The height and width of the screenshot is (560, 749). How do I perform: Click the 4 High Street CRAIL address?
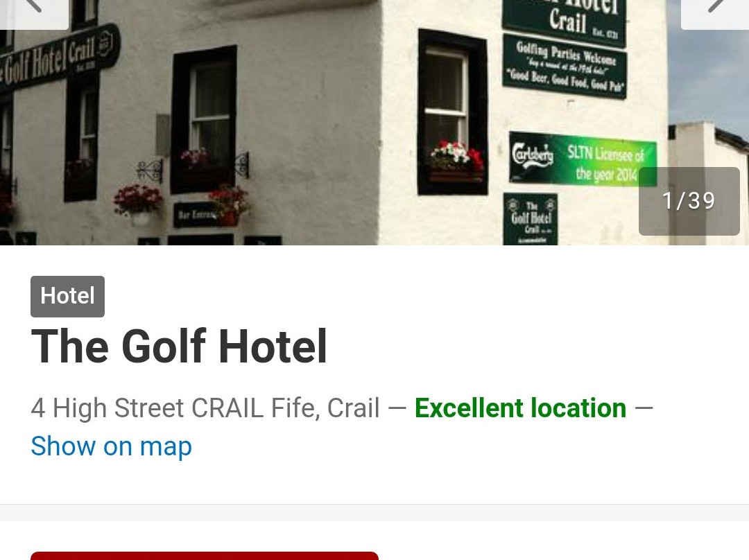pyautogui.click(x=205, y=408)
